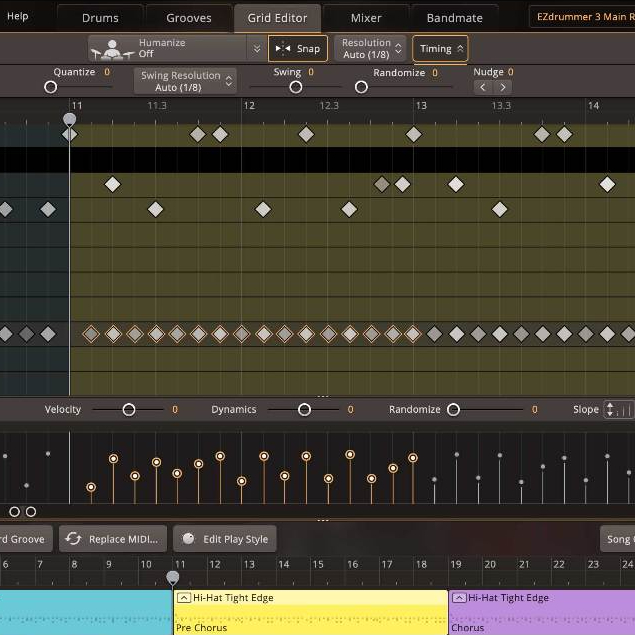Click the nudge left arrow
This screenshot has height=635, width=635.
click(483, 88)
